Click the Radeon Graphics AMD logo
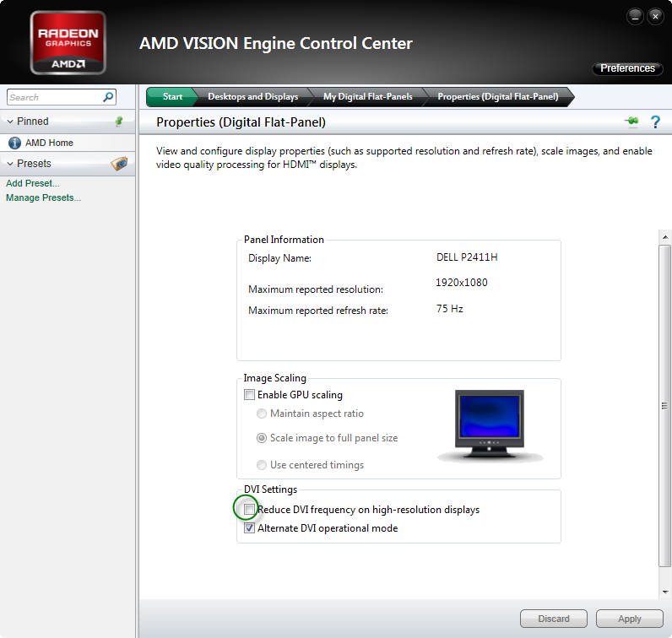This screenshot has height=638, width=672. 68,43
